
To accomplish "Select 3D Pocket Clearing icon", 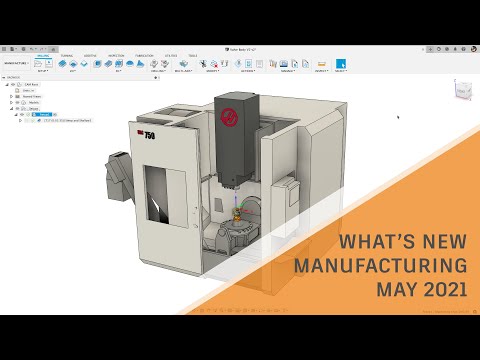I will (x=108, y=63).
